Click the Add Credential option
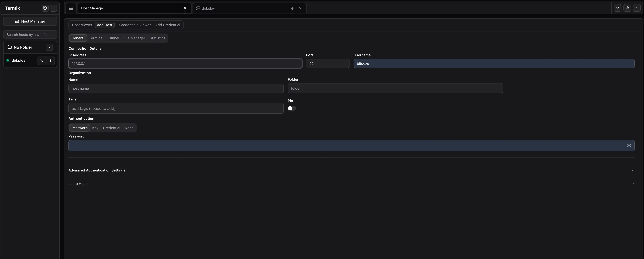Screen dimensions: 644x259 (x=167, y=25)
